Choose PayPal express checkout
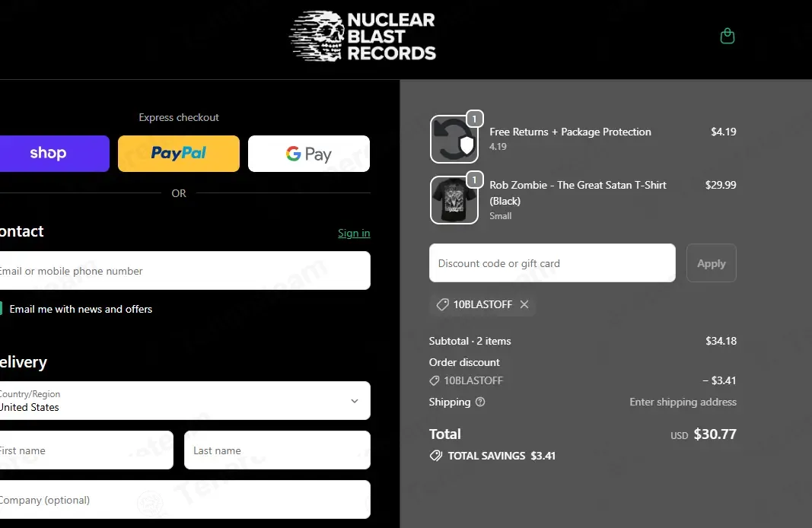The image size is (812, 528). click(x=179, y=154)
